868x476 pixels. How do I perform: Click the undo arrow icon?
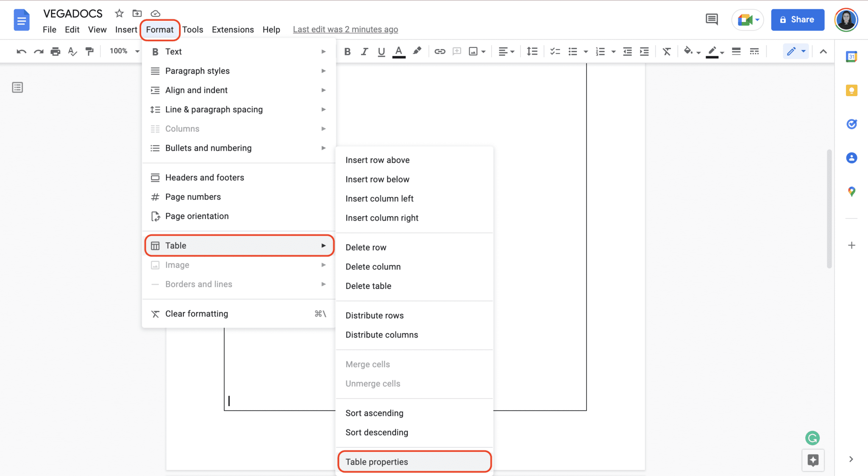coord(21,51)
